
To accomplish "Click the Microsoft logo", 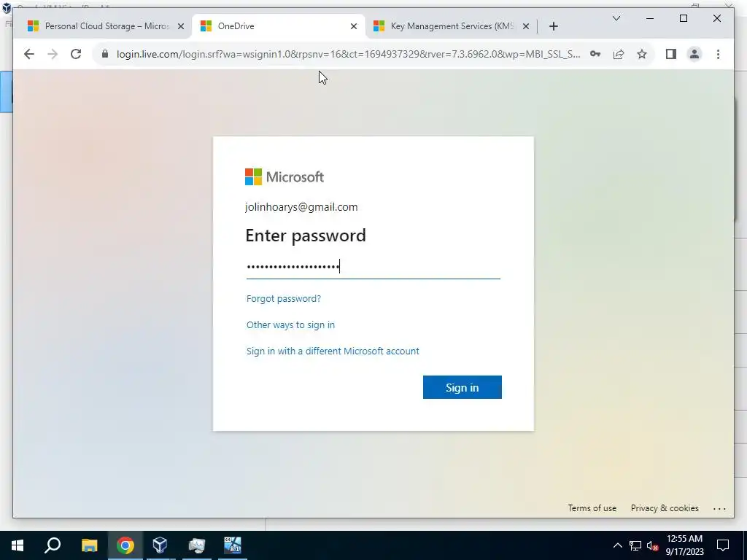I will coord(285,176).
